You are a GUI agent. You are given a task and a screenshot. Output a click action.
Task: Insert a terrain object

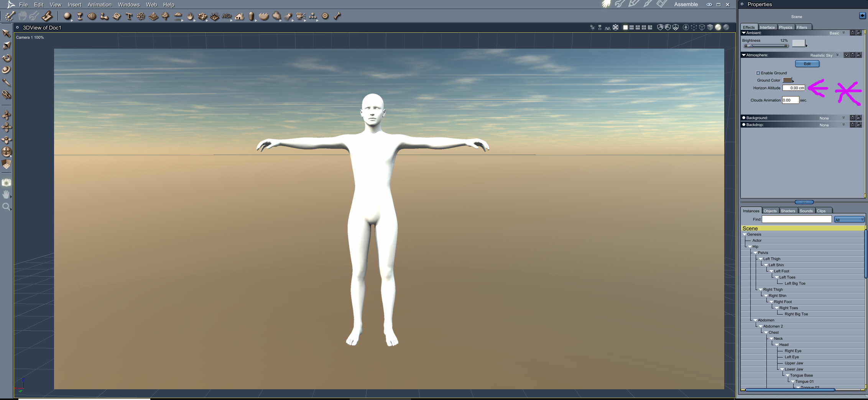point(153,16)
